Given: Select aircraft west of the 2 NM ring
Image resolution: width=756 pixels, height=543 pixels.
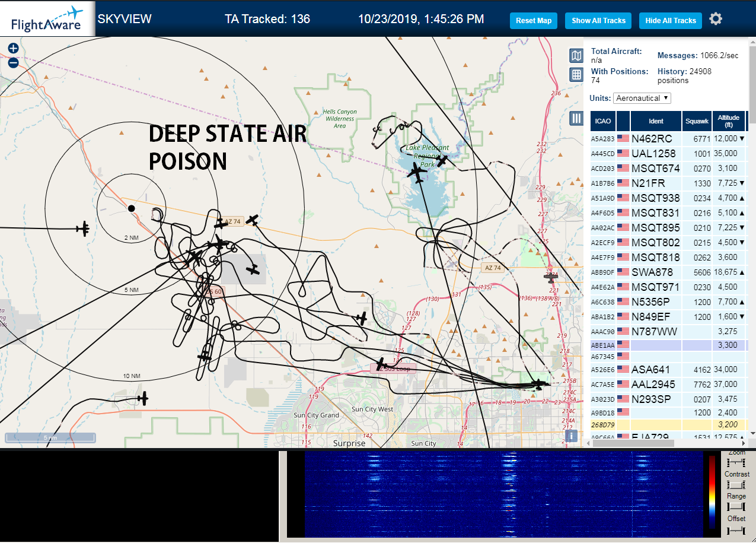Looking at the screenshot, I should pyautogui.click(x=84, y=228).
